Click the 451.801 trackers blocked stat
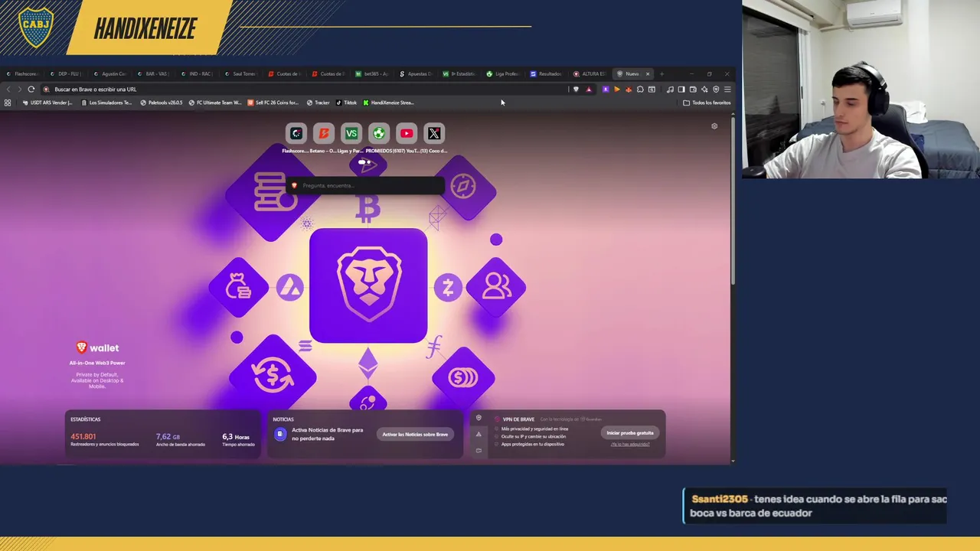This screenshot has width=980, height=551. pos(83,437)
